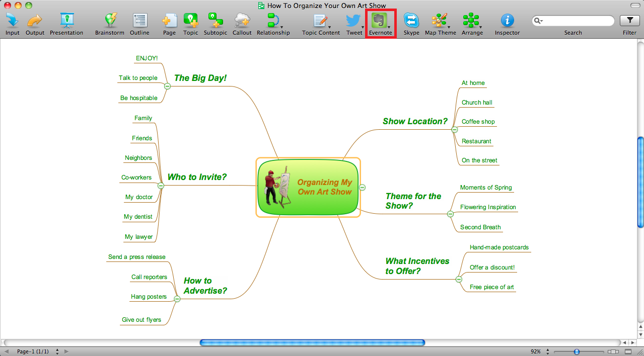Click the Tweet bird icon
Image resolution: width=644 pixels, height=356 pixels.
click(x=353, y=20)
